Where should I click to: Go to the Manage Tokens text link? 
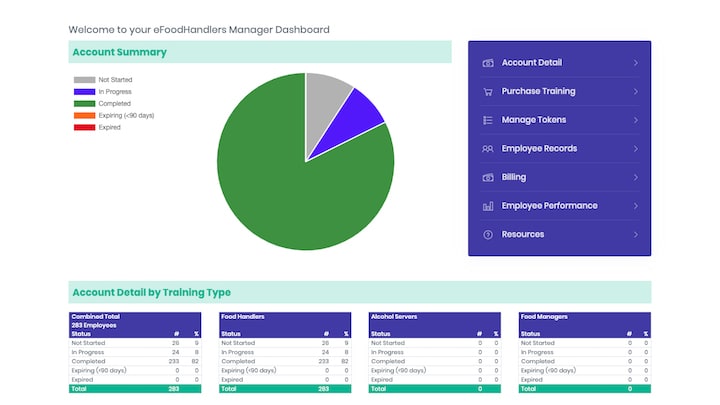533,120
